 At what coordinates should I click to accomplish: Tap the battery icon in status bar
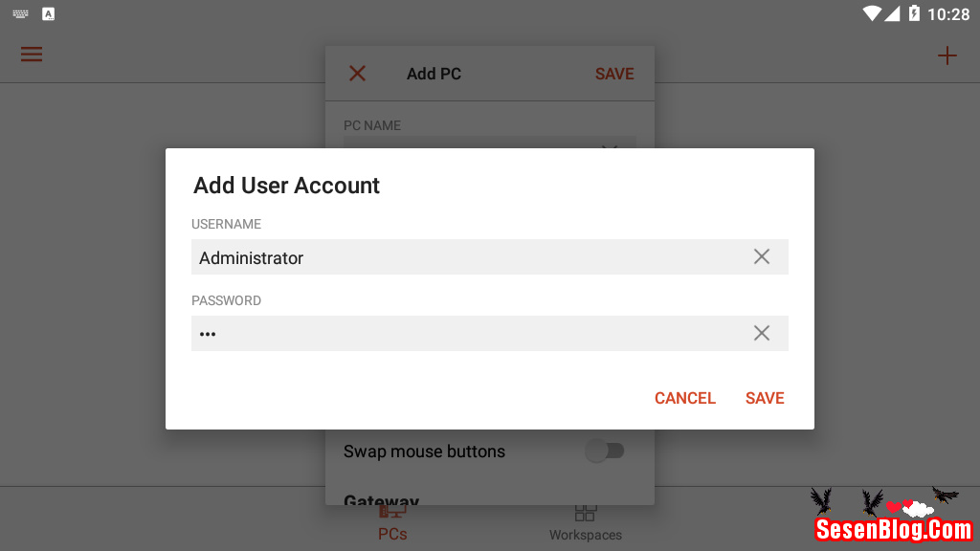coord(914,13)
